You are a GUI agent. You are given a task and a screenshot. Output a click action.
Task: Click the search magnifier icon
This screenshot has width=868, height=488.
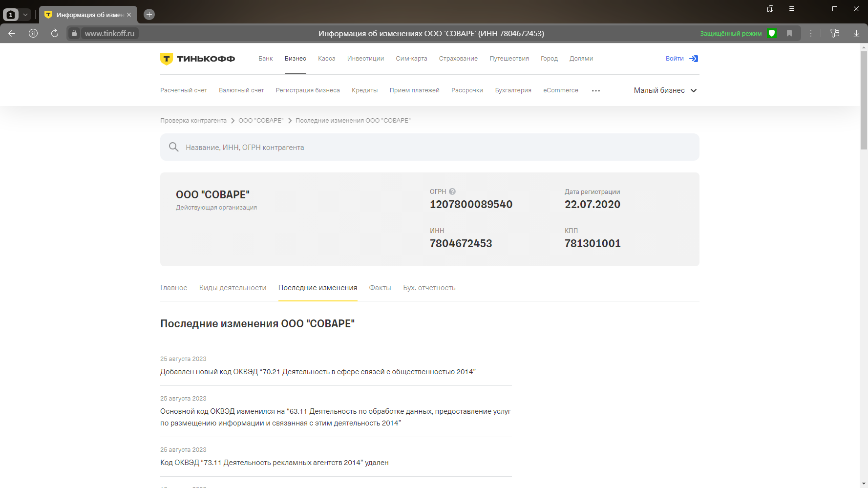click(173, 147)
